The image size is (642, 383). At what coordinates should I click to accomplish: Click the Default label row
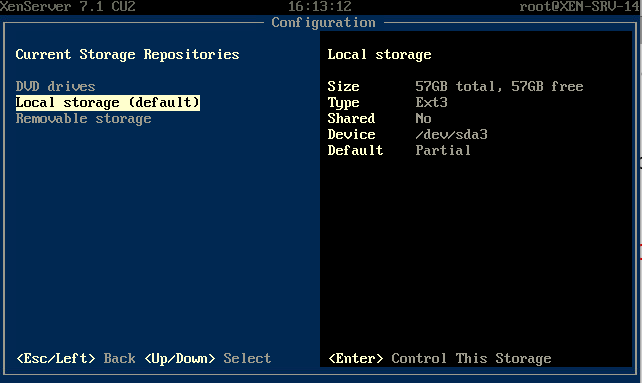355,150
